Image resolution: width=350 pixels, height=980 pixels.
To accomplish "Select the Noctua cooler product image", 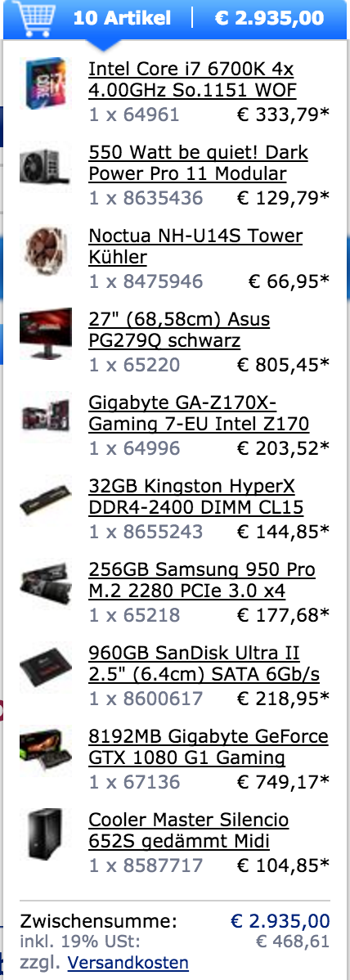I will (45, 251).
